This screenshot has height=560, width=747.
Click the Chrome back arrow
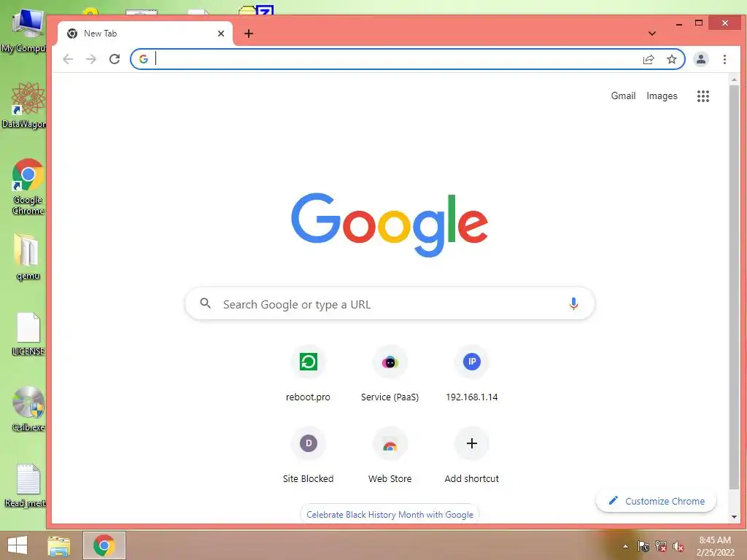68,59
